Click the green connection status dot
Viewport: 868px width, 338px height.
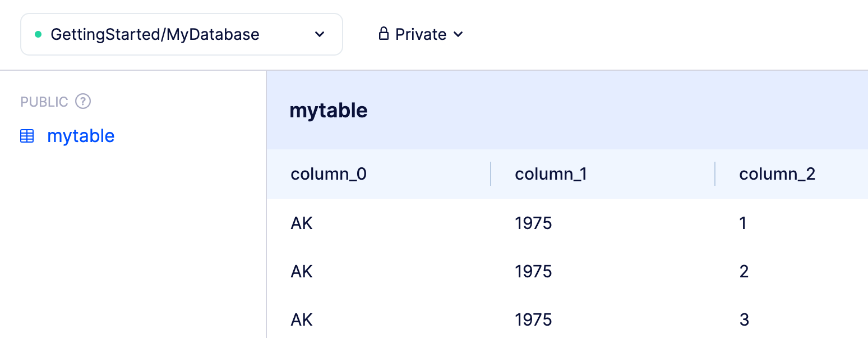pyautogui.click(x=38, y=34)
